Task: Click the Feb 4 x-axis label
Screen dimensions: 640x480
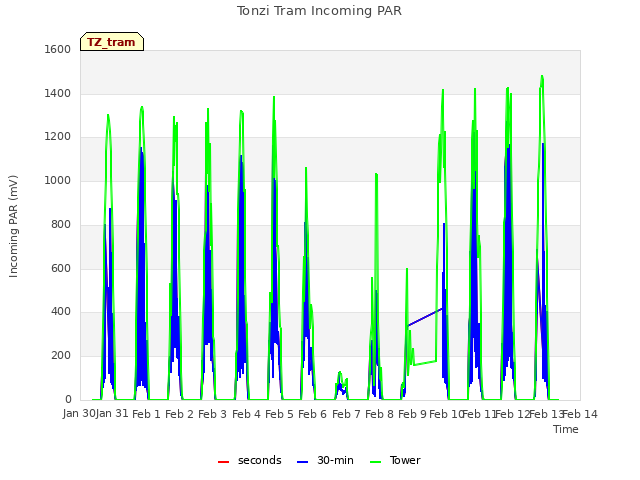Action: point(246,414)
